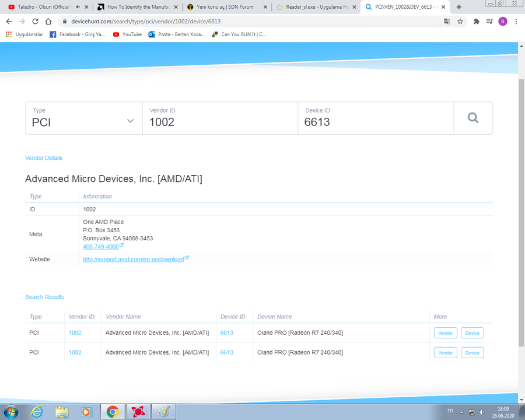Open the Windows Start button
The width and height of the screenshot is (525, 420).
coord(10,412)
